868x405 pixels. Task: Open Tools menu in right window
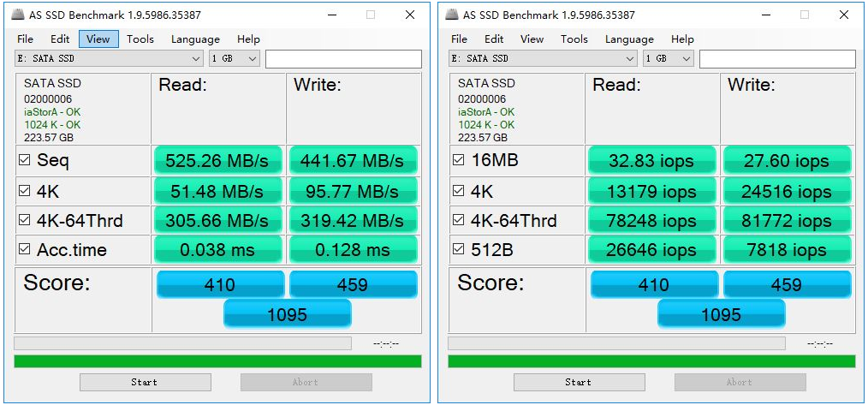coord(574,39)
